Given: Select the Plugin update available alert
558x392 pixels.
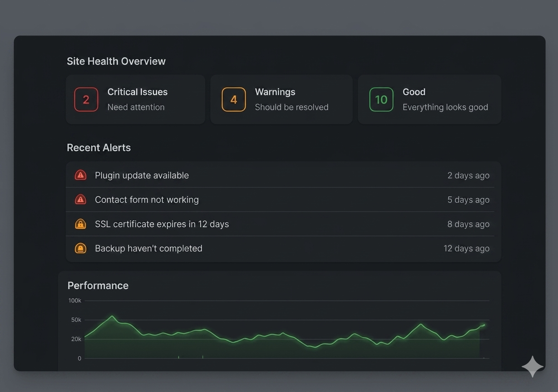Looking at the screenshot, I should tap(283, 175).
